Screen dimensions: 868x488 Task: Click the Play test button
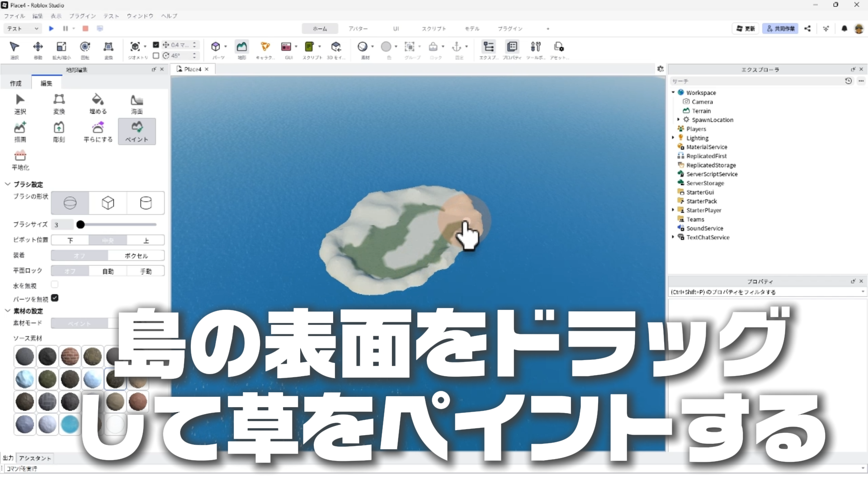click(x=51, y=28)
